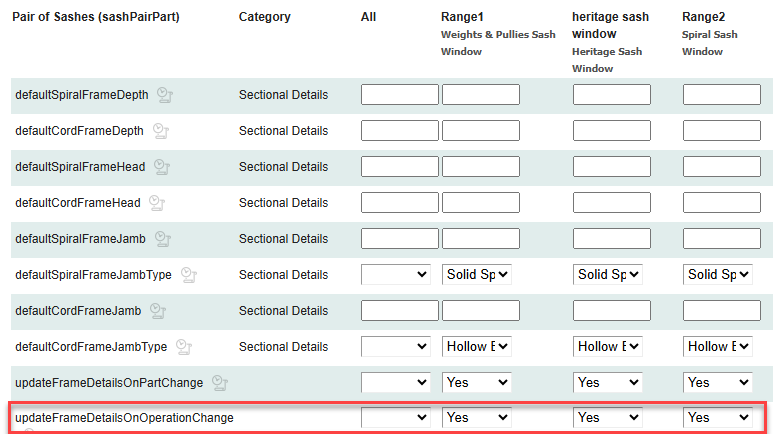Click heritage sash field for defaultCordFrameJamb
Viewport: 773px width, 434px height.
point(612,311)
